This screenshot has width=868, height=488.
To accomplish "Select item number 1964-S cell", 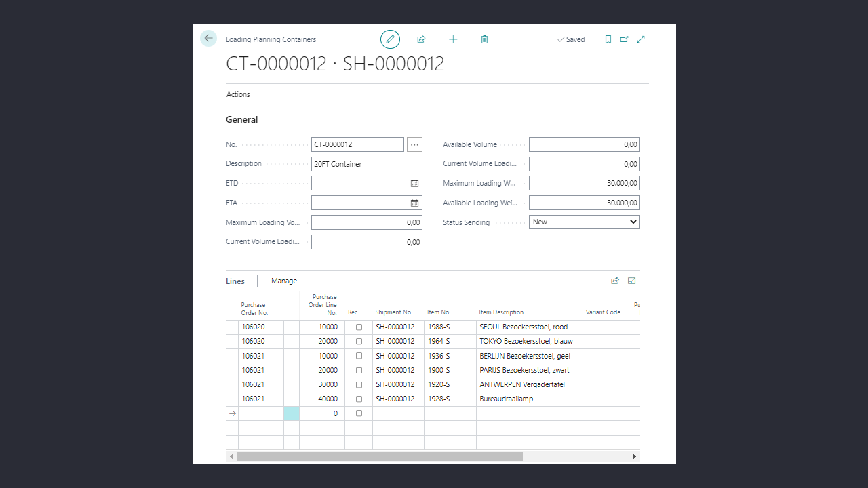I will 450,342.
